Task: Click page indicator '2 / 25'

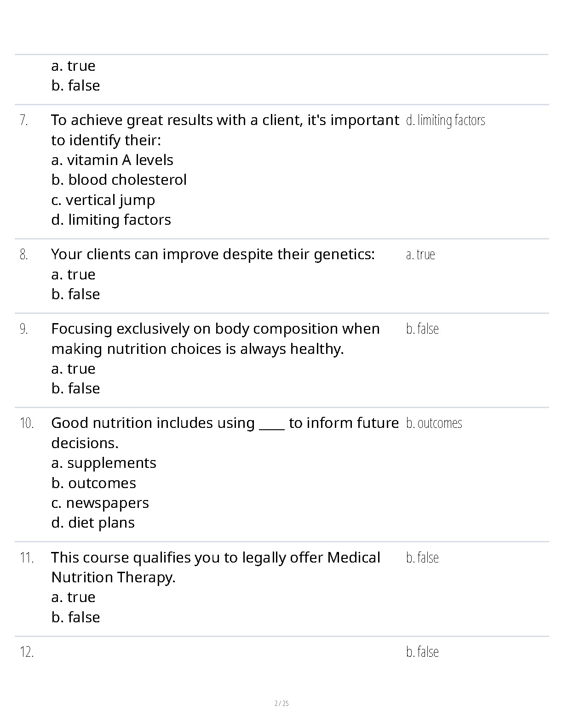Action: 281,704
